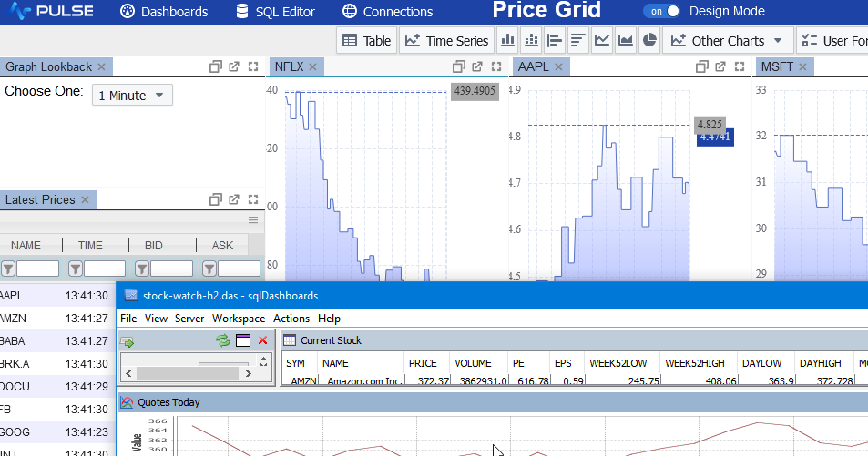868x456 pixels.
Task: Toggle the Design Mode switch
Action: [661, 11]
